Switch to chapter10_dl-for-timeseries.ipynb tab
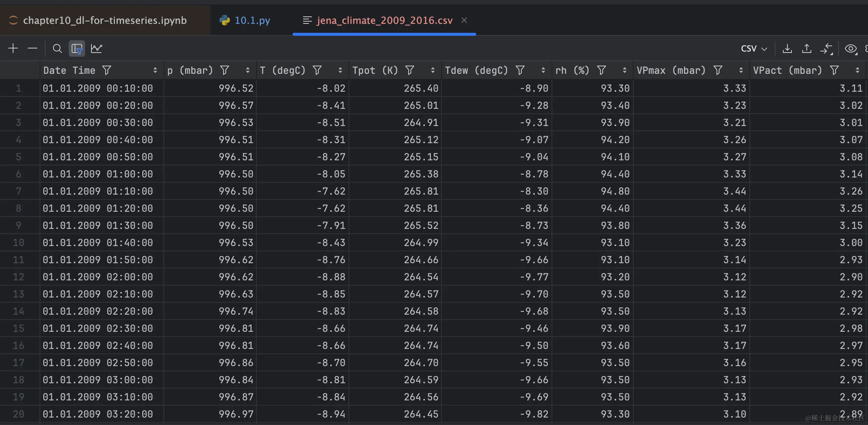The image size is (868, 425). (104, 20)
